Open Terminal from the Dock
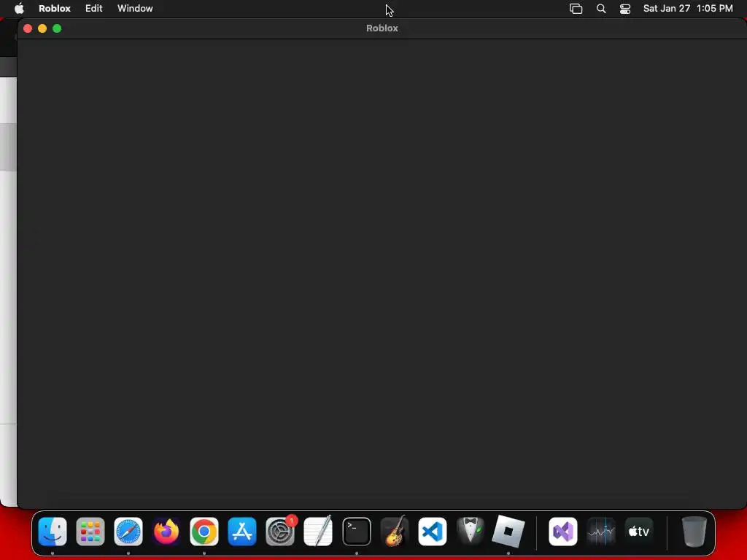The image size is (747, 560). click(x=356, y=532)
